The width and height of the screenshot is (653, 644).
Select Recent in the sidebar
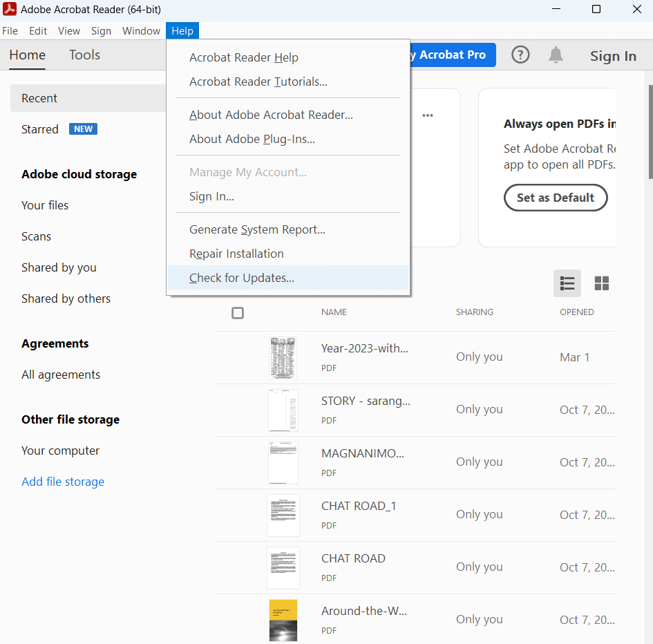pyautogui.click(x=88, y=98)
